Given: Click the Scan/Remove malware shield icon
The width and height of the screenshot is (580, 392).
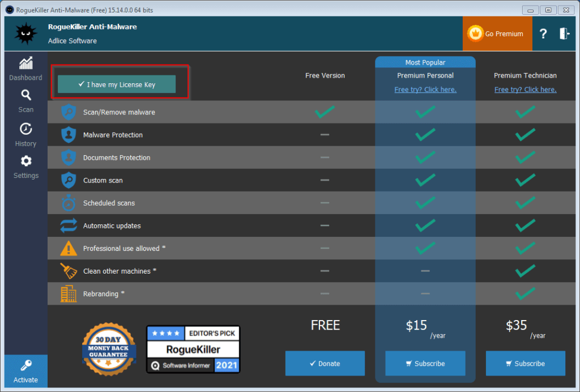Looking at the screenshot, I should coord(69,112).
